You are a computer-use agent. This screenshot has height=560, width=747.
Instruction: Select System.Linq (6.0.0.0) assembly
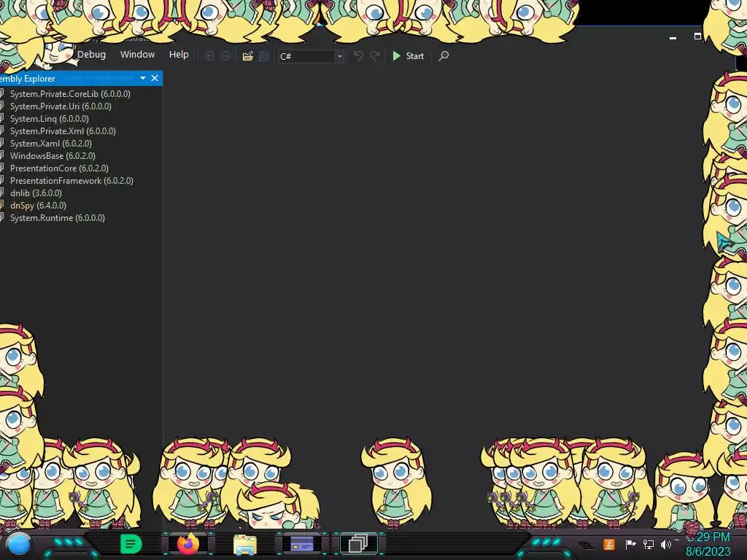tap(49, 119)
